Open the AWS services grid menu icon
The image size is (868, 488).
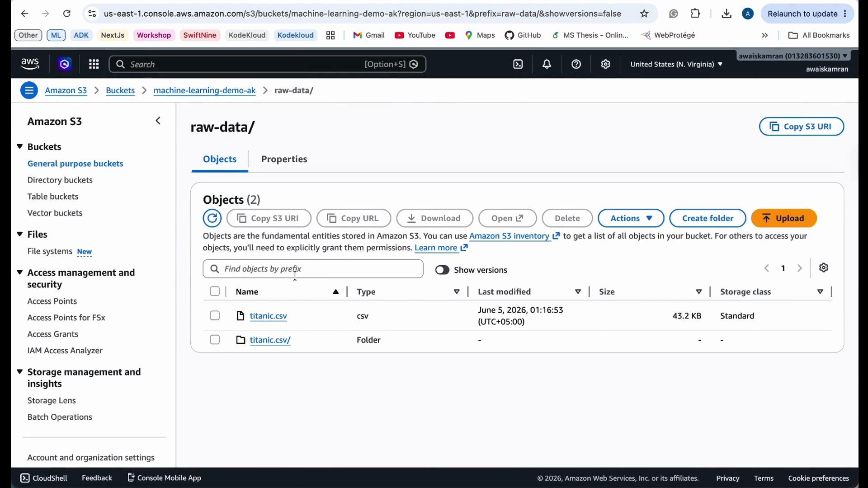(x=94, y=65)
